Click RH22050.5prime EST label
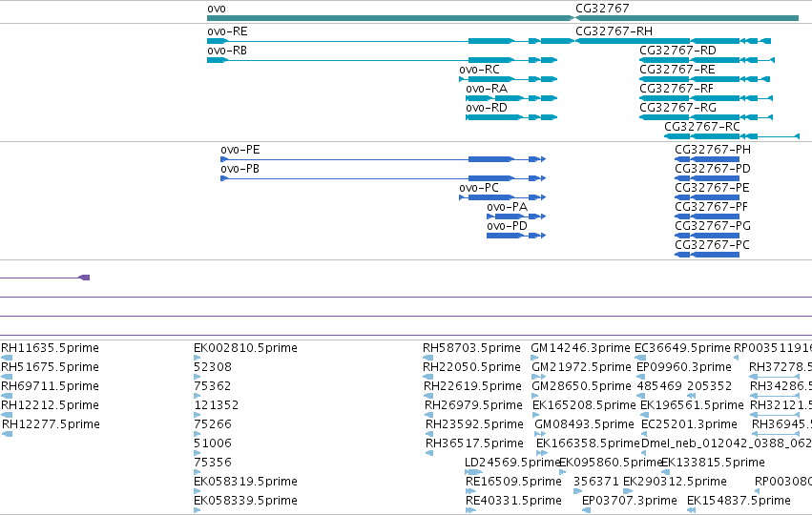The width and height of the screenshot is (812, 515). coord(471,367)
